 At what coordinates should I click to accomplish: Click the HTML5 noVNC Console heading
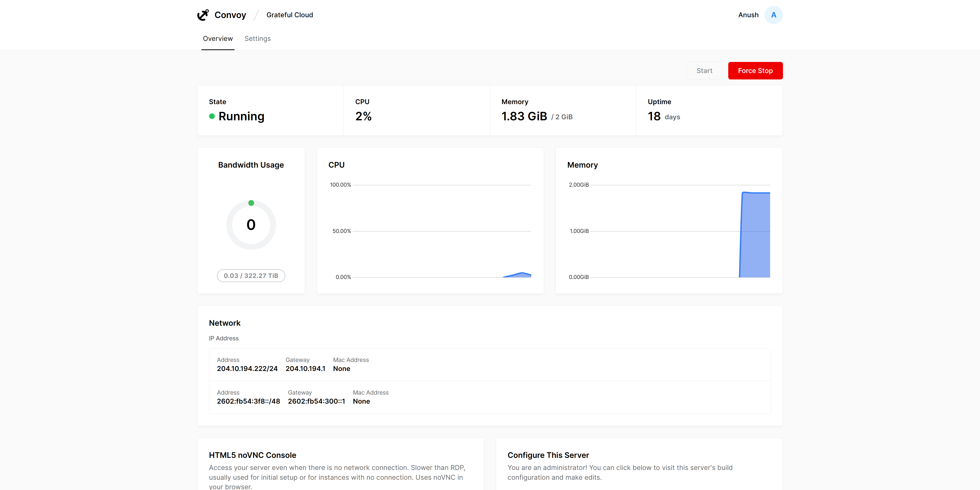pos(252,455)
